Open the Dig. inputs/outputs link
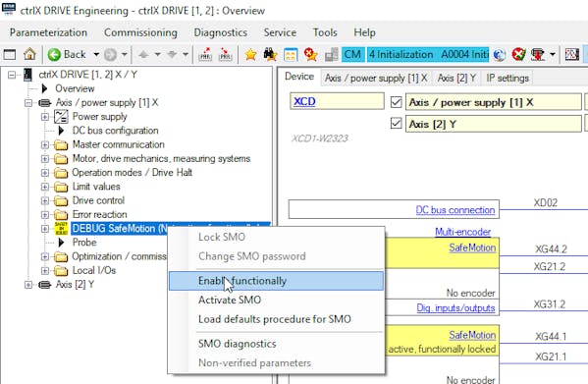 pyautogui.click(x=455, y=308)
